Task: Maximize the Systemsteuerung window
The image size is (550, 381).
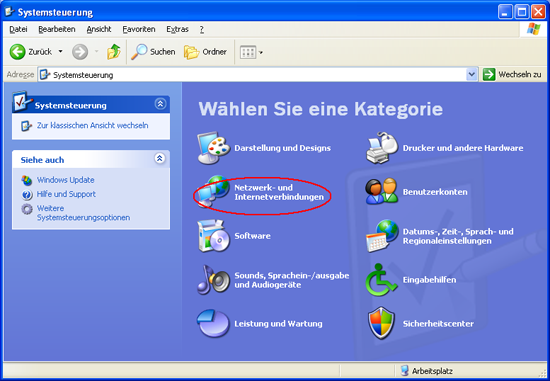Action: (522, 12)
